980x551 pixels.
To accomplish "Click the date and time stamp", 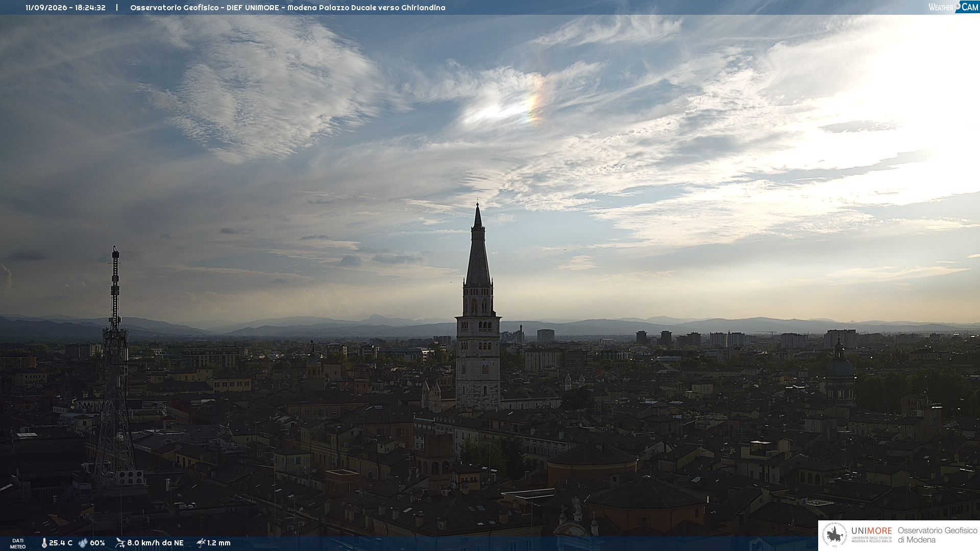I will [66, 8].
